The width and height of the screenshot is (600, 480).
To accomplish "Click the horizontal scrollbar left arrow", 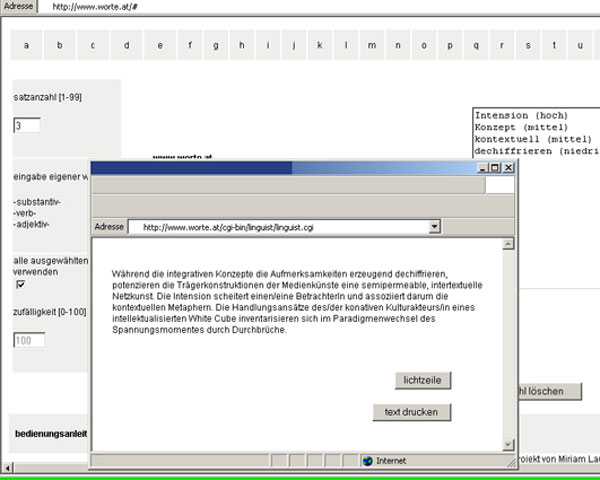I will click(x=7, y=467).
